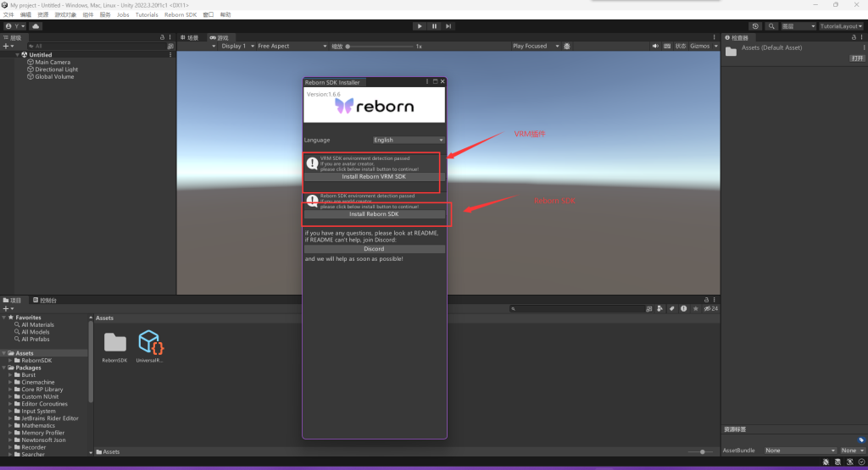868x470 pixels.
Task: Open the undo history icon
Action: (755, 26)
